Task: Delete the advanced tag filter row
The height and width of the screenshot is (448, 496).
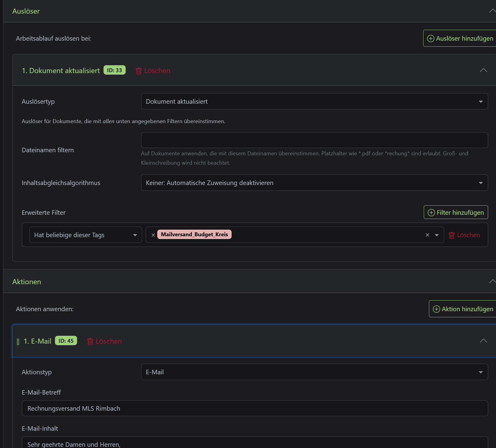Action: (464, 235)
